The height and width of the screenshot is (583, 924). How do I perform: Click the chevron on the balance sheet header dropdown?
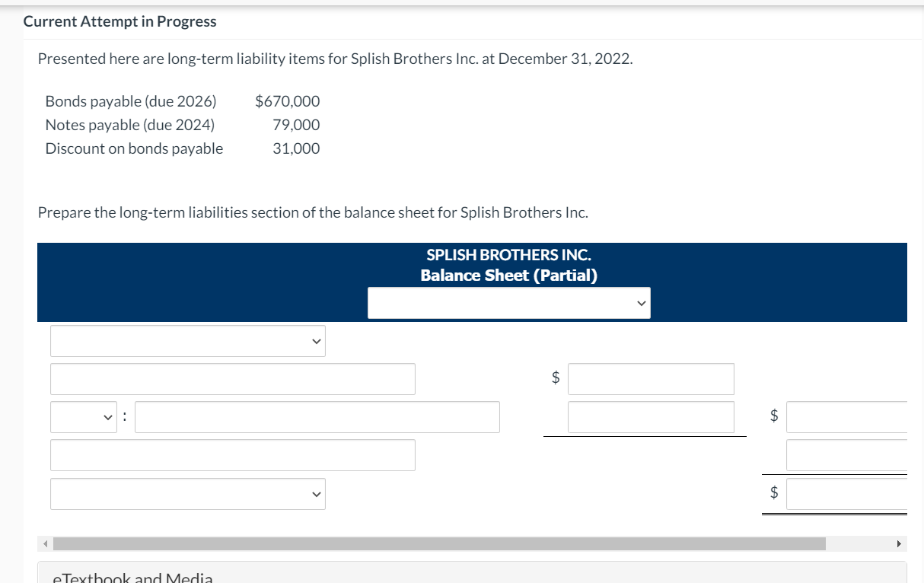[x=642, y=302]
